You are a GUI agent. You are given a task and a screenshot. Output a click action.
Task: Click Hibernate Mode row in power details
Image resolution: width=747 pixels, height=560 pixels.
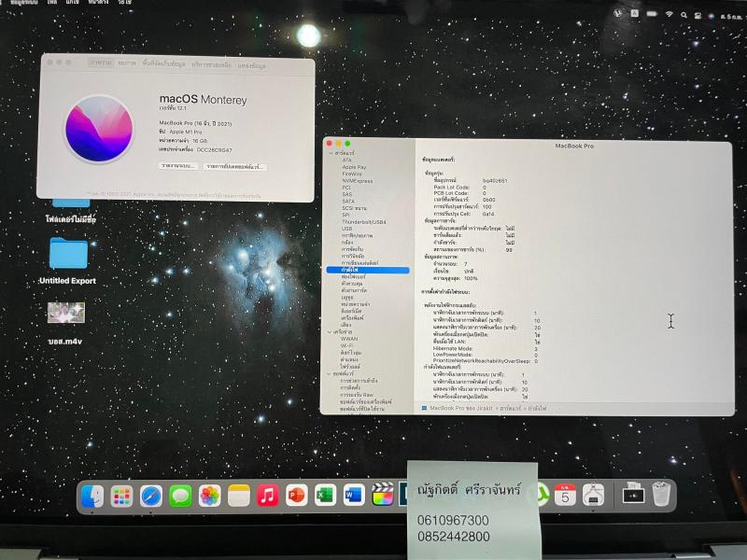click(x=486, y=348)
